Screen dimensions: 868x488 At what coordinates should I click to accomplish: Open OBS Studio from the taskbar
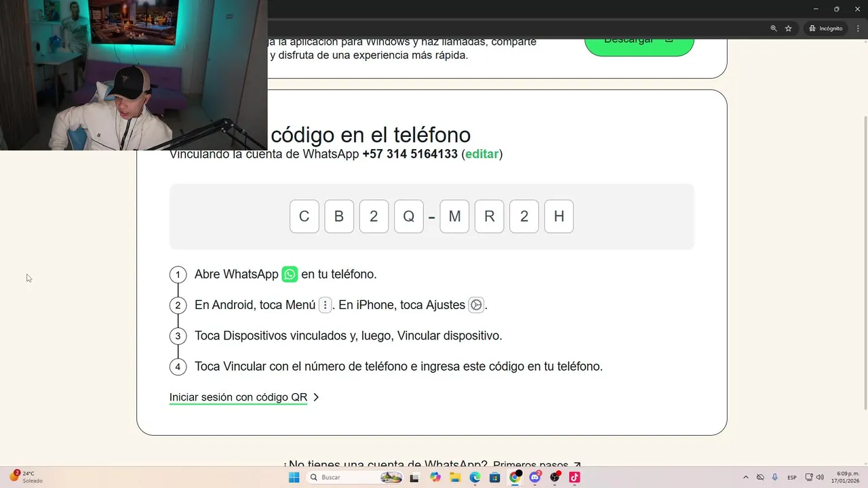tap(555, 477)
